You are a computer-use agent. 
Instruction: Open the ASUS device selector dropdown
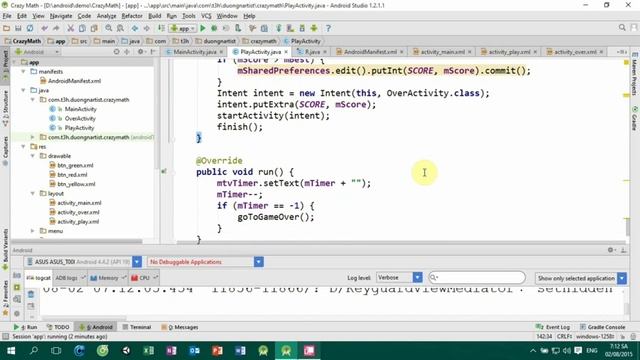tap(137, 262)
